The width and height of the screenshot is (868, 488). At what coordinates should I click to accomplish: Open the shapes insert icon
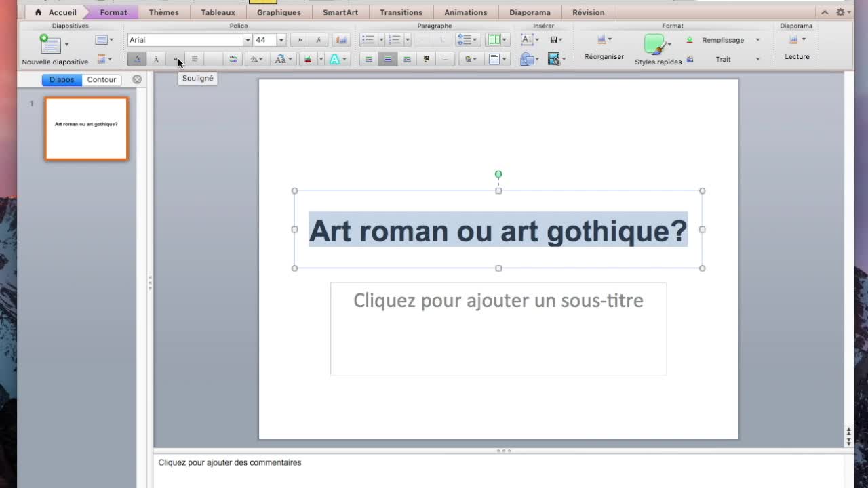[x=527, y=60]
